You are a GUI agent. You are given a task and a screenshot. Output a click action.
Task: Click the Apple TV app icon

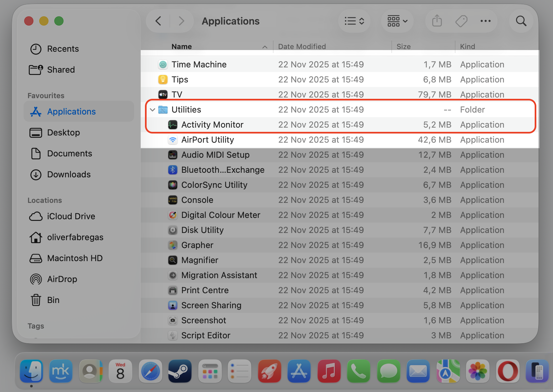pos(163,95)
